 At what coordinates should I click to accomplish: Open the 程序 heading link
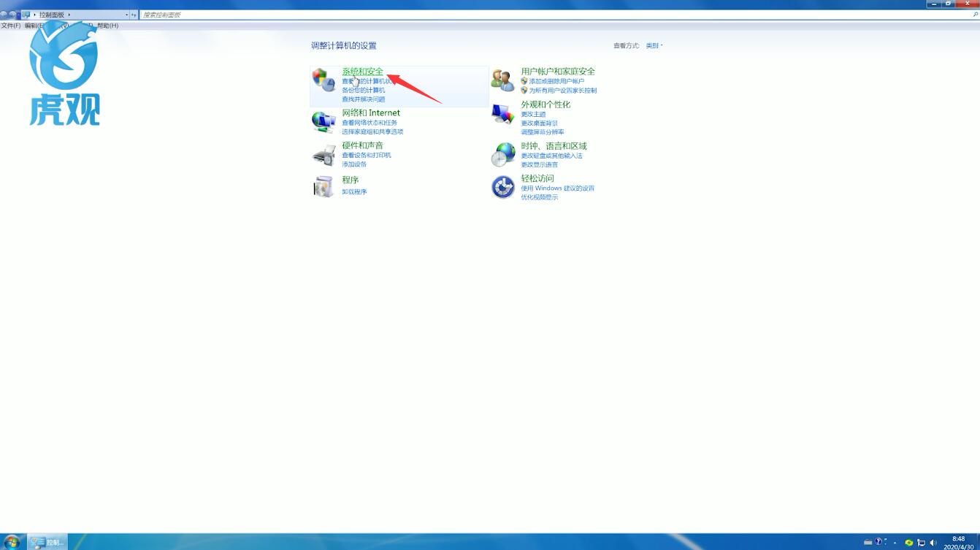pos(351,180)
